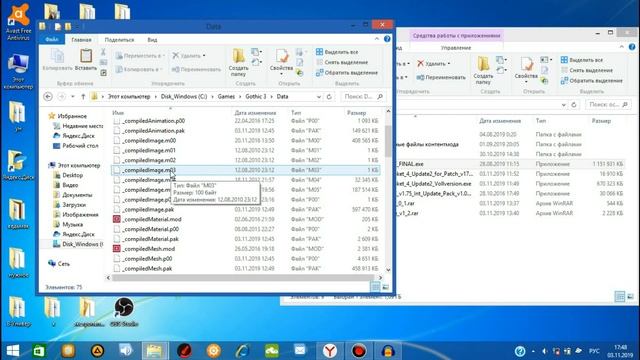Select _0_1.rar archive in background window

click(x=407, y=203)
